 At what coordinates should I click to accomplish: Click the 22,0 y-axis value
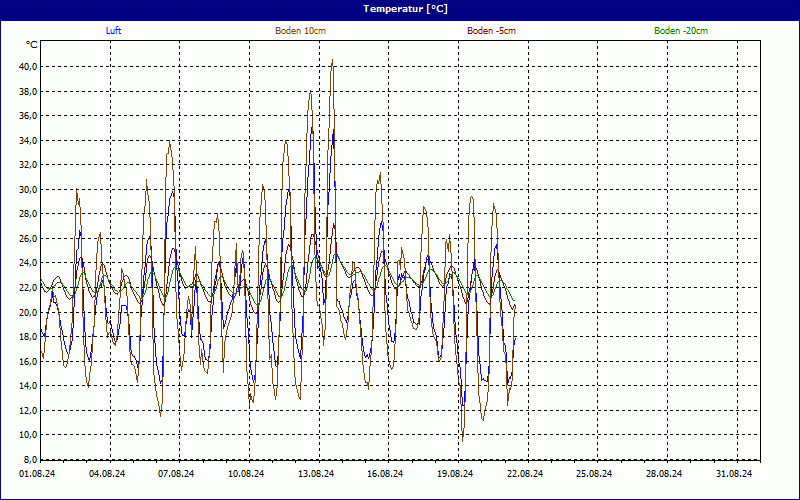point(28,287)
